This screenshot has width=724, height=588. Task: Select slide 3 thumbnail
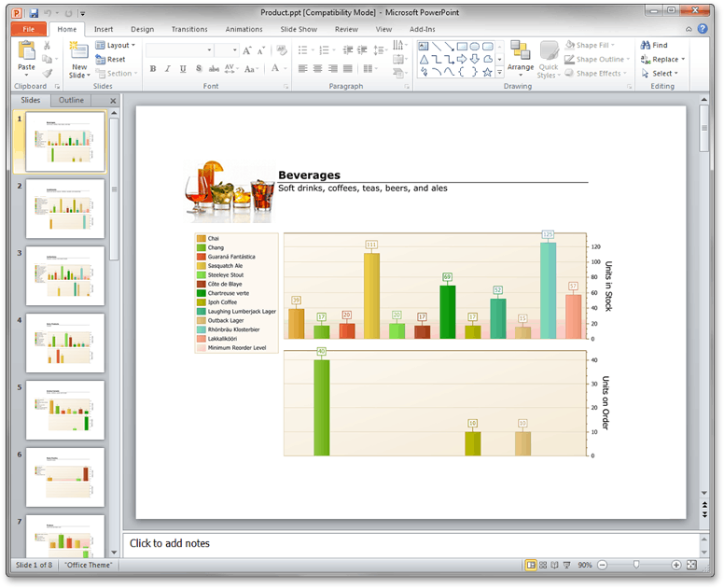click(x=65, y=275)
